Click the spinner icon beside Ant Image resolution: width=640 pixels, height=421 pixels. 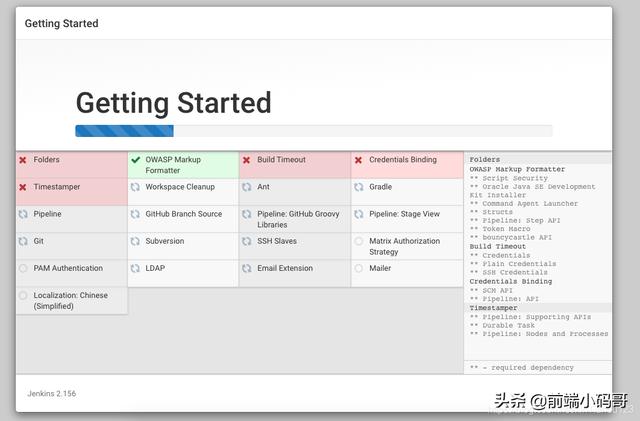pos(247,187)
